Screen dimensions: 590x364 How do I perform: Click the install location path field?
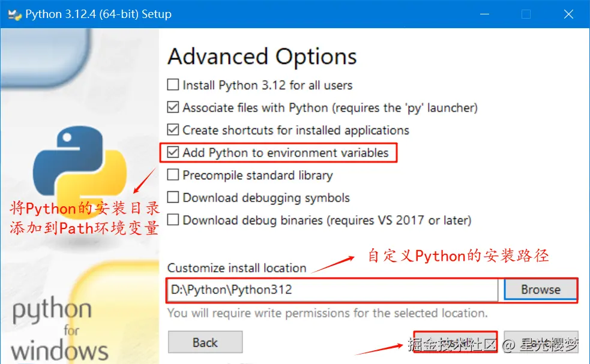[333, 290]
